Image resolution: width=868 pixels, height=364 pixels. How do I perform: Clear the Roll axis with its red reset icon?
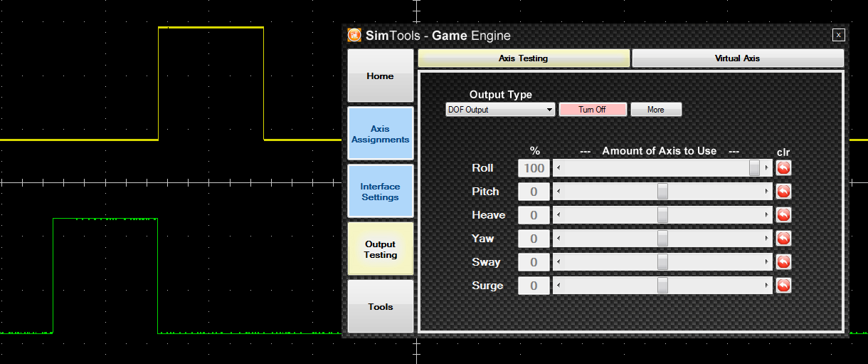(783, 168)
